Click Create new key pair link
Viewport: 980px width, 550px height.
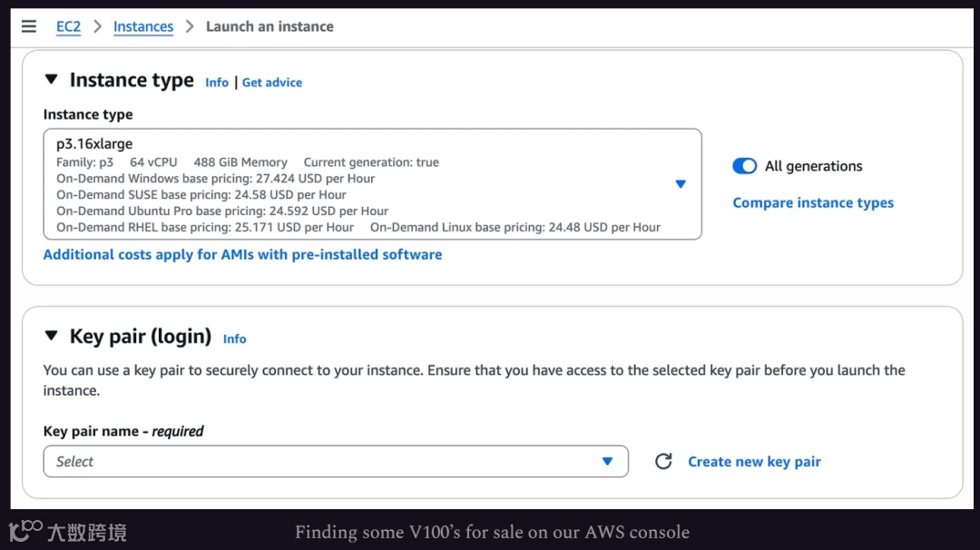coord(754,461)
